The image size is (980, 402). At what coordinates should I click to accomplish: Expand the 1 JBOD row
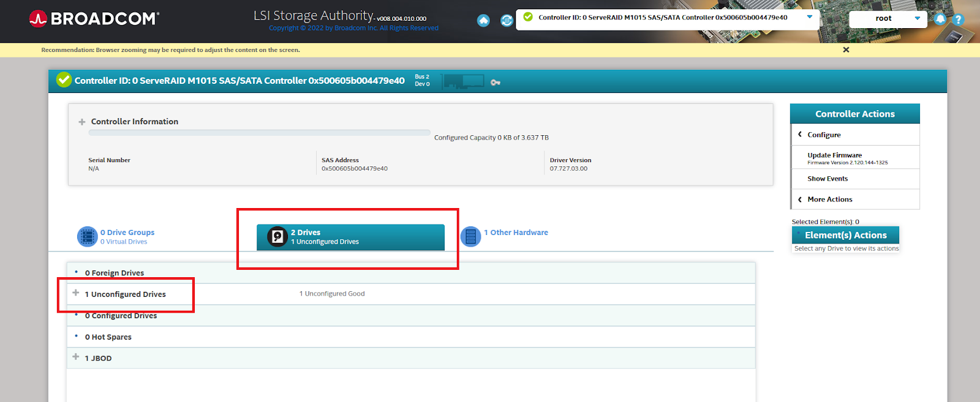pyautogui.click(x=76, y=357)
